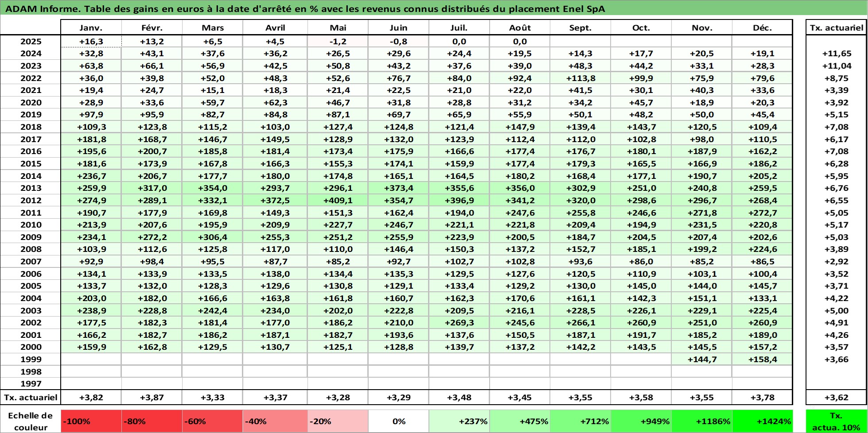Select the +224,6 cell for Déc. 2008
This screenshot has width=868, height=433.
[x=762, y=249]
